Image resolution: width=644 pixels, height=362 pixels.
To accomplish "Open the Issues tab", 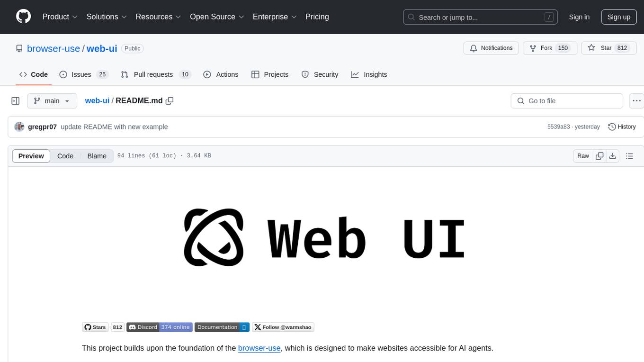I will pos(84,74).
